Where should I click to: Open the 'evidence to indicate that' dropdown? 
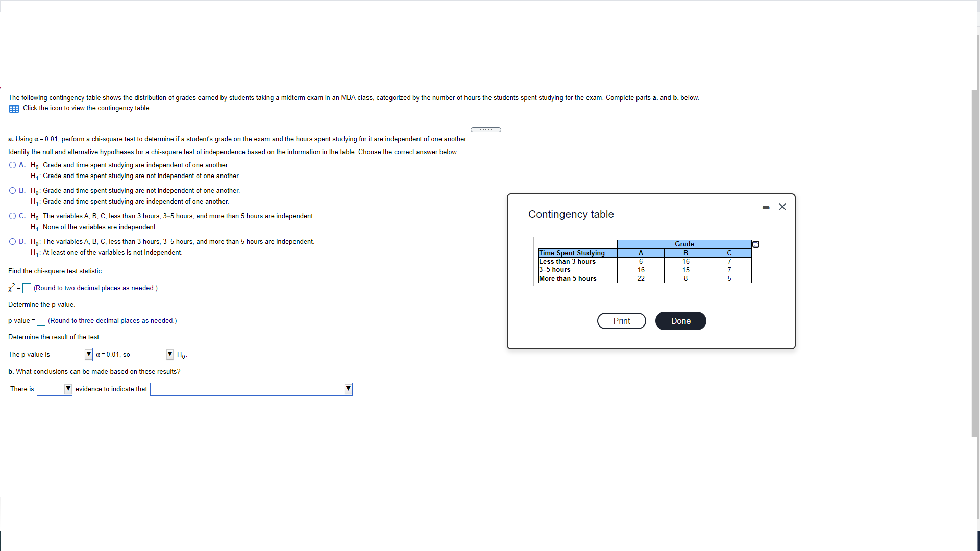[251, 389]
